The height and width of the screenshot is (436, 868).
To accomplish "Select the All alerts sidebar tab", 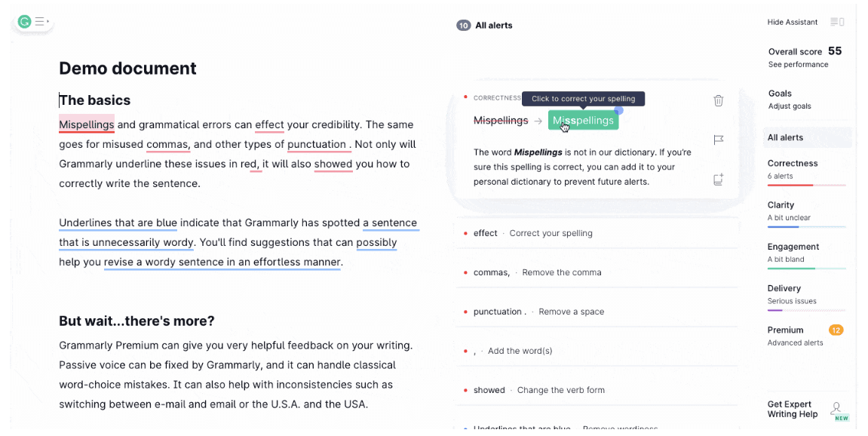I will pyautogui.click(x=785, y=137).
